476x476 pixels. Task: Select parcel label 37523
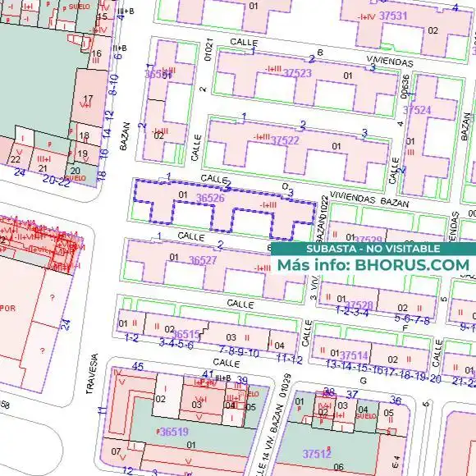(297, 73)
